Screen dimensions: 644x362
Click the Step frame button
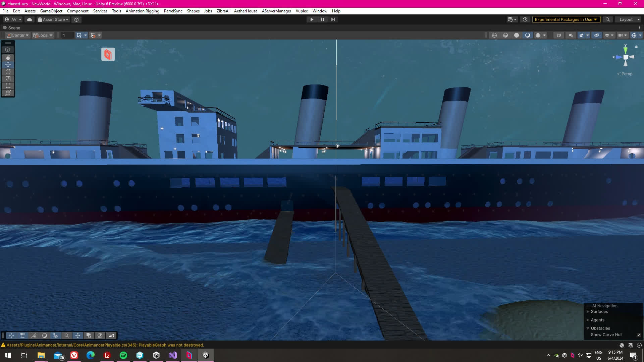pos(333,19)
